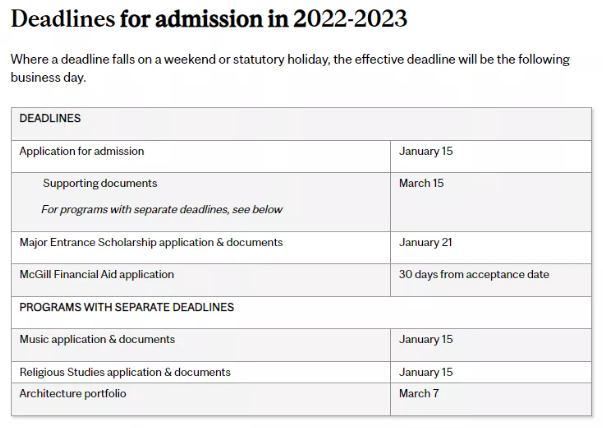Select Major Entrance Scholarship application & documents text
Viewport: 603px width, 428px height.
[x=151, y=242]
